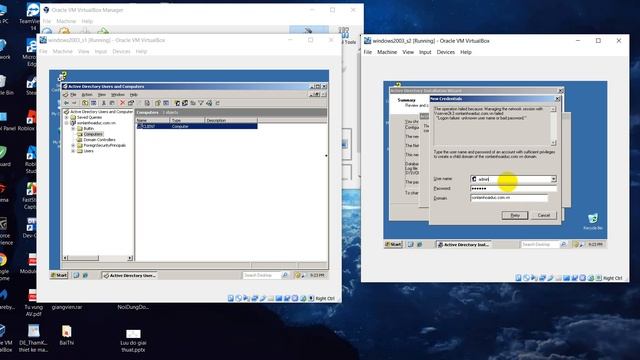Click Start button in windows2003_s1 VM
The height and width of the screenshot is (360, 640).
pos(59,276)
